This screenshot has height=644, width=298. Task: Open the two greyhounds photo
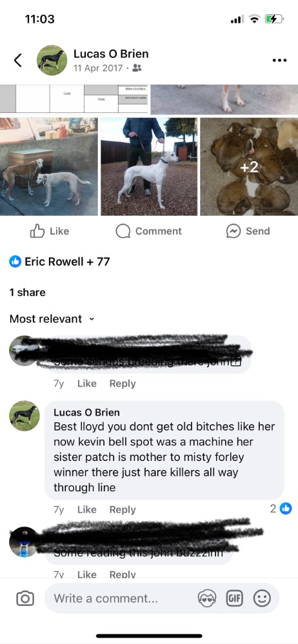[x=49, y=166]
